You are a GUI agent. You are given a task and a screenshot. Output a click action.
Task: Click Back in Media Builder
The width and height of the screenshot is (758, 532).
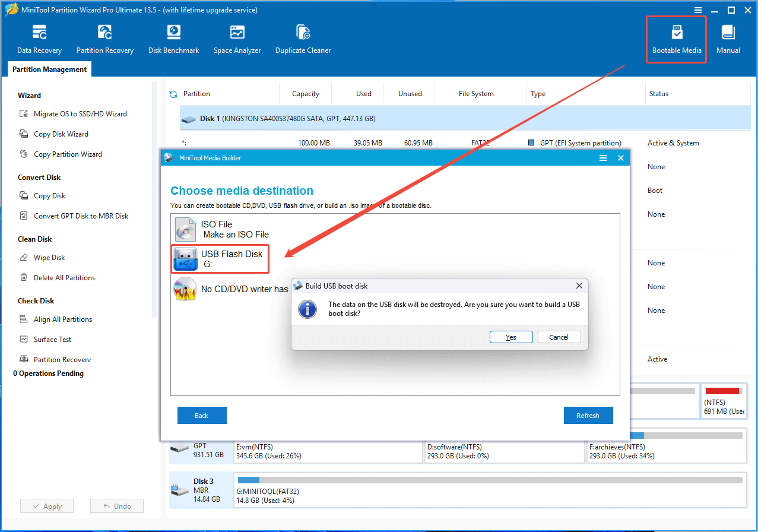(x=202, y=415)
